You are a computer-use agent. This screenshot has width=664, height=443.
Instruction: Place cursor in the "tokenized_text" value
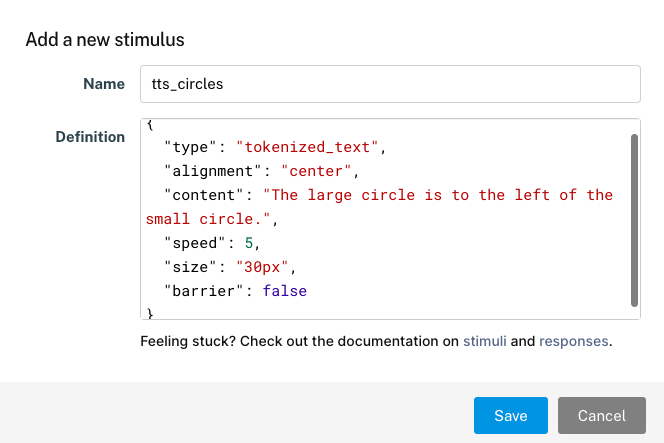pyautogui.click(x=307, y=147)
